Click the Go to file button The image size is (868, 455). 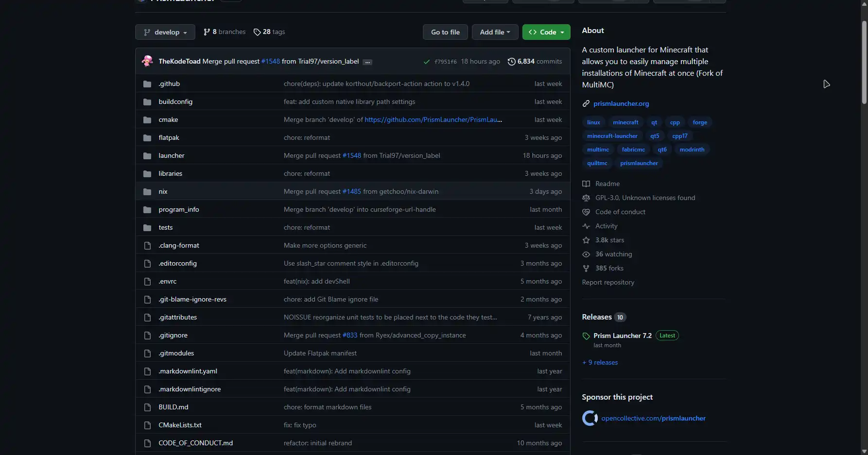tap(445, 32)
